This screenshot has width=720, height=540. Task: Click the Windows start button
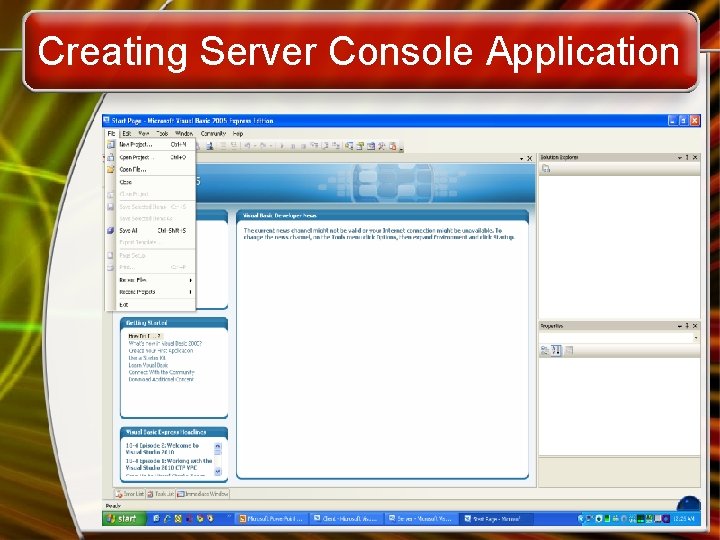[x=124, y=519]
